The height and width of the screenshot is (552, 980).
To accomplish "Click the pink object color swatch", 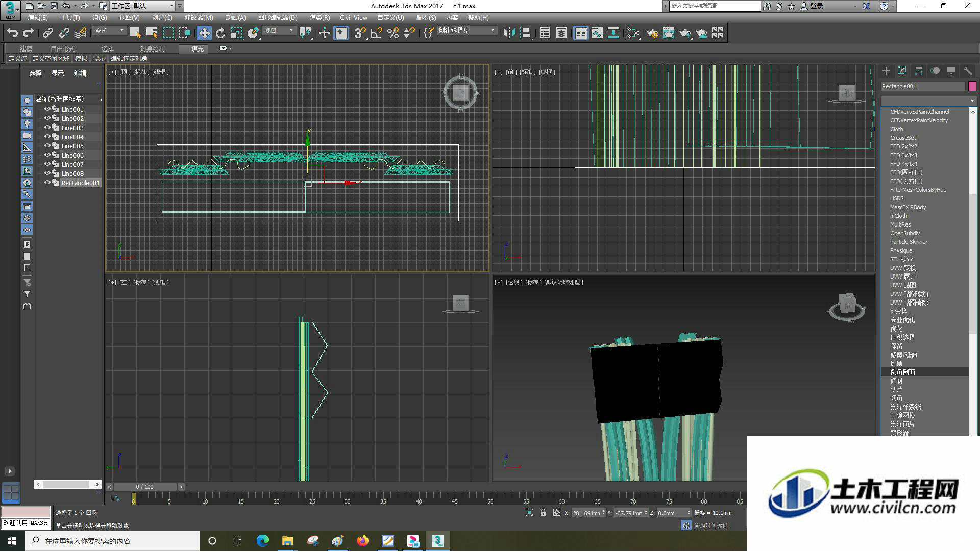I will pyautogui.click(x=972, y=86).
